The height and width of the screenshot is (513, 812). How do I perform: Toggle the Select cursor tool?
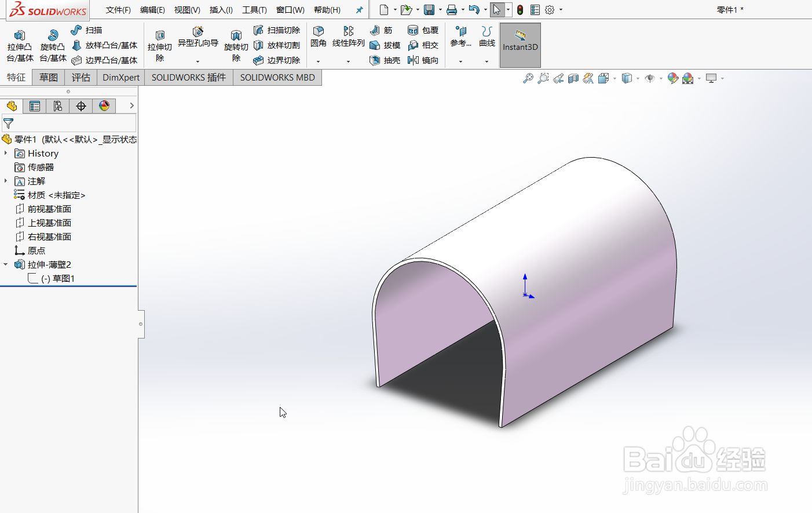pyautogui.click(x=497, y=10)
